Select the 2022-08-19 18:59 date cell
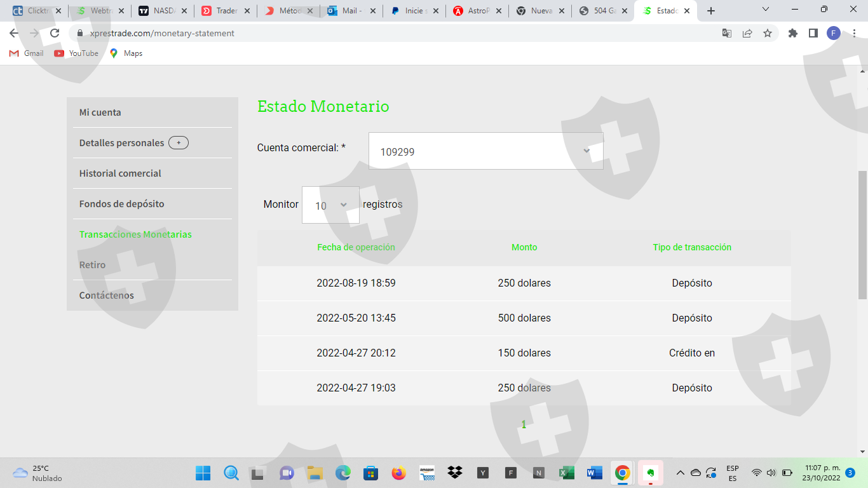Image resolution: width=868 pixels, height=488 pixels. pyautogui.click(x=356, y=283)
